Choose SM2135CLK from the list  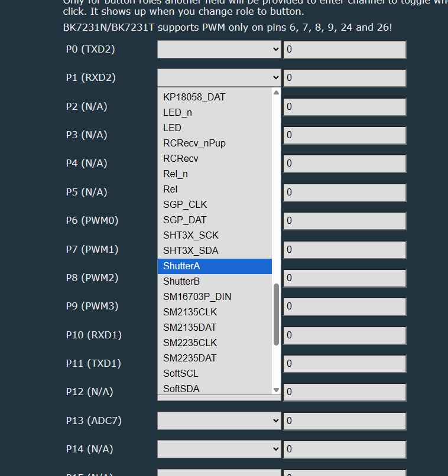[x=214, y=312]
